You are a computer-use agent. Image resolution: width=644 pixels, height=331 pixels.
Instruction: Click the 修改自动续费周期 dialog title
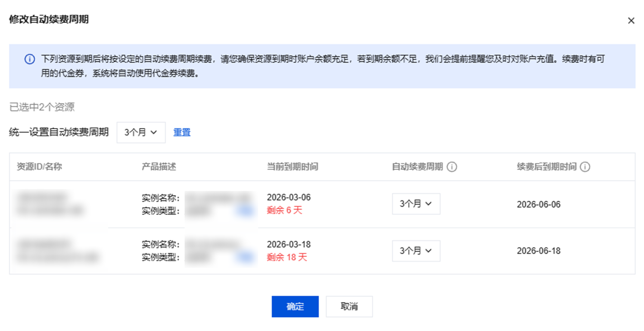[x=49, y=19]
